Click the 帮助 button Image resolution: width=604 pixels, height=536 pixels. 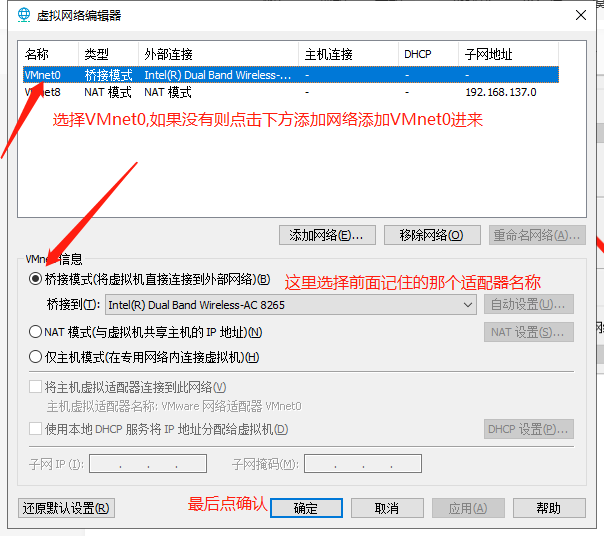(548, 508)
